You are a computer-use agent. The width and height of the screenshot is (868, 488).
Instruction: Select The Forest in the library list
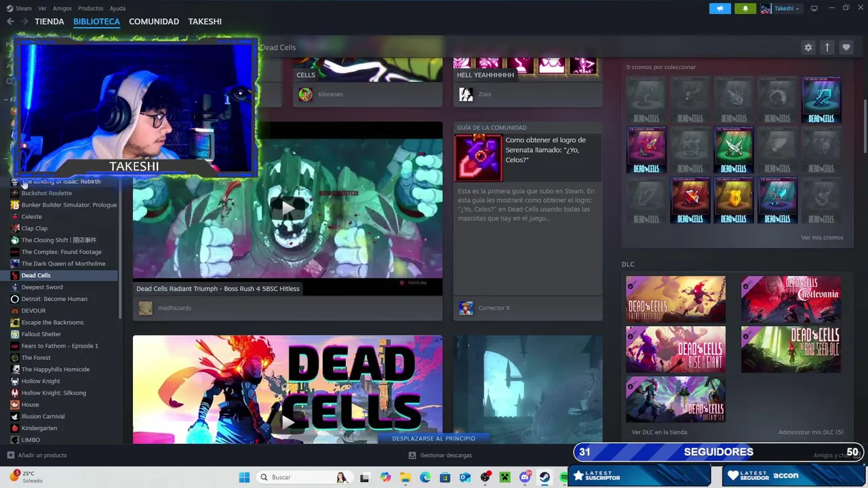click(x=64, y=358)
